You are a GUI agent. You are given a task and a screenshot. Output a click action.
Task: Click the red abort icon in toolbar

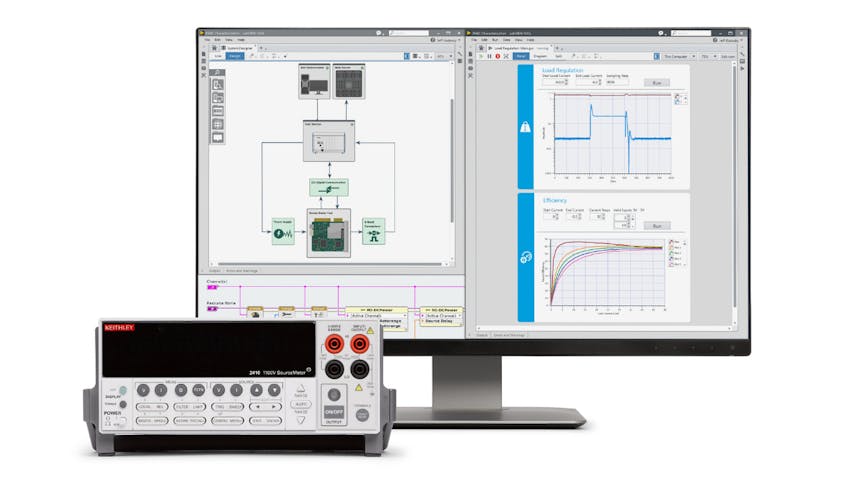click(x=497, y=56)
